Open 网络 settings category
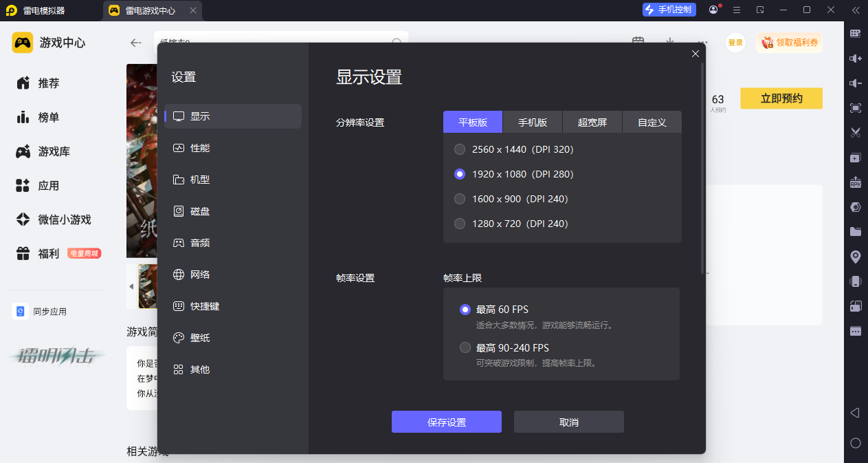Screen dimensions: 868x463 [x=233, y=274]
